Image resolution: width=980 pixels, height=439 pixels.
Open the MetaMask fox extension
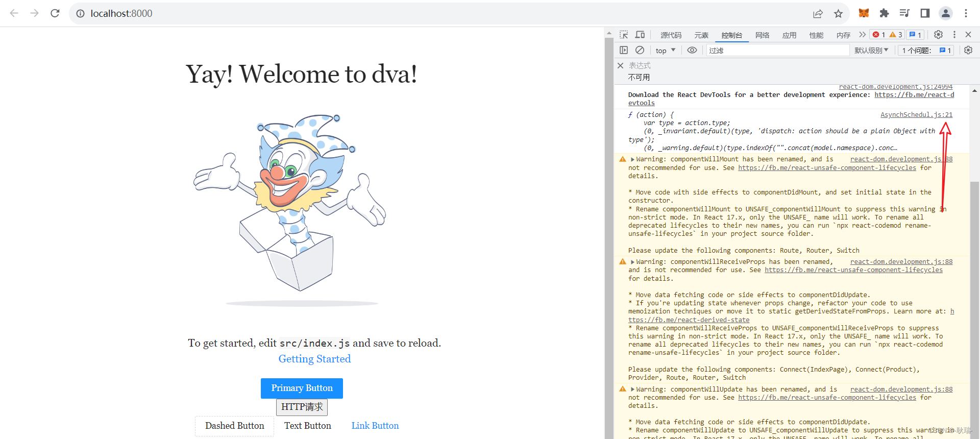pyautogui.click(x=864, y=13)
